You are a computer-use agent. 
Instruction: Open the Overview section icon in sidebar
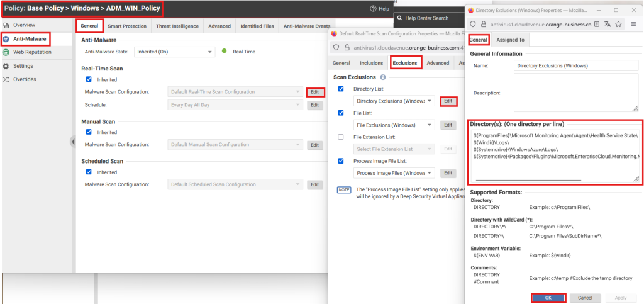[6, 25]
